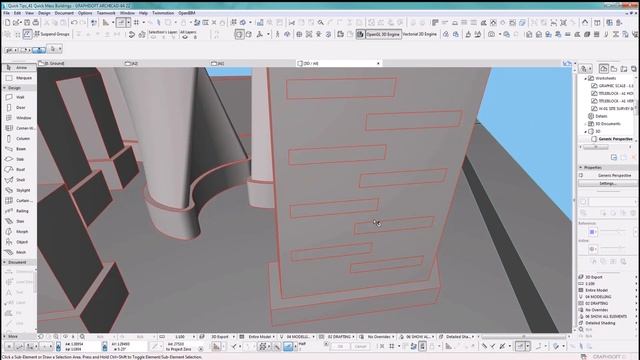Select the Door tool

pyautogui.click(x=18, y=107)
